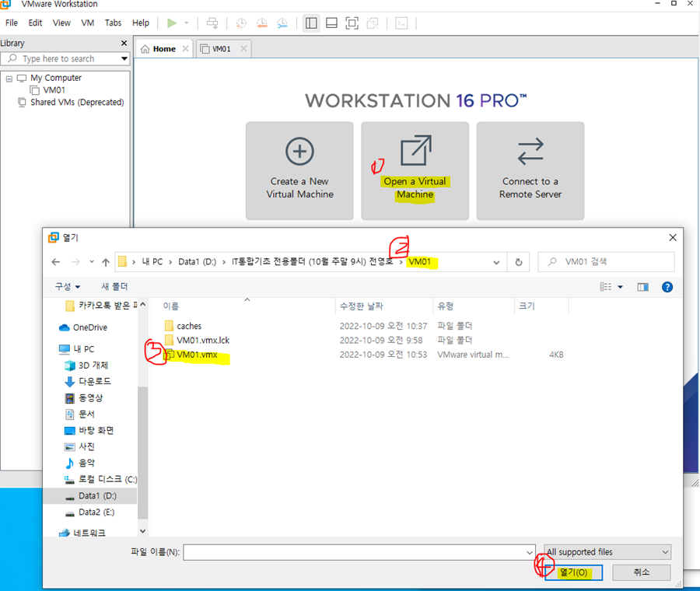Open the power options dropdown arrow beside play

[187, 23]
